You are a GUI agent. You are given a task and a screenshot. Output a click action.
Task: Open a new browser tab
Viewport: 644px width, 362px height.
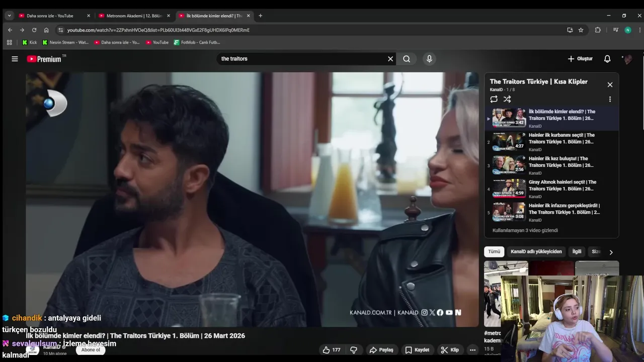(x=260, y=16)
